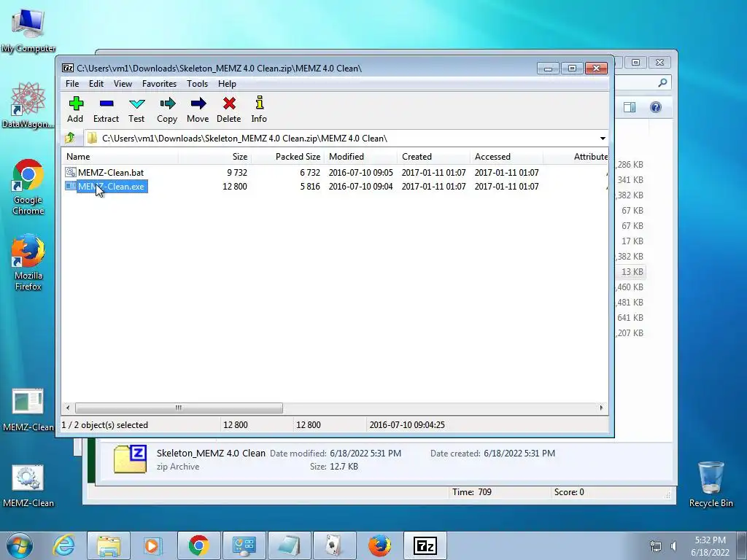Viewport: 747px width, 560px height.
Task: Click the 9 732 size value
Action: point(237,172)
